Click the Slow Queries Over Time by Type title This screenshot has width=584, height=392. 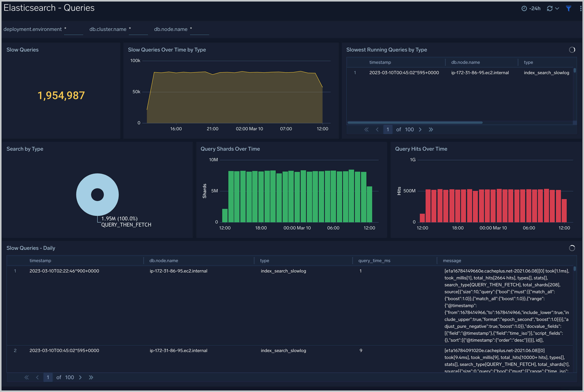click(167, 50)
